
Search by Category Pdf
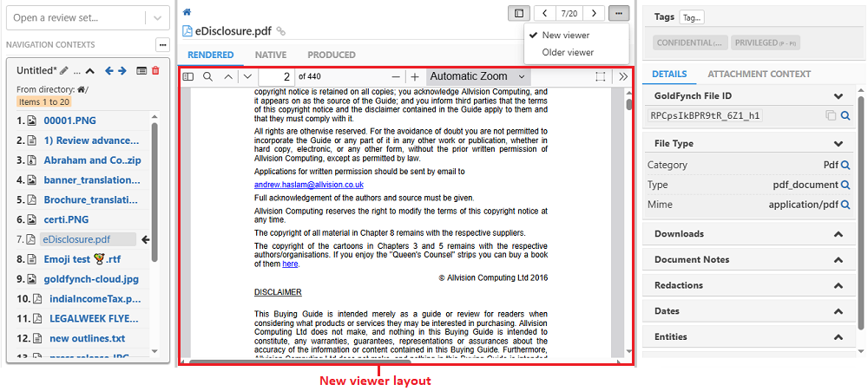point(845,165)
